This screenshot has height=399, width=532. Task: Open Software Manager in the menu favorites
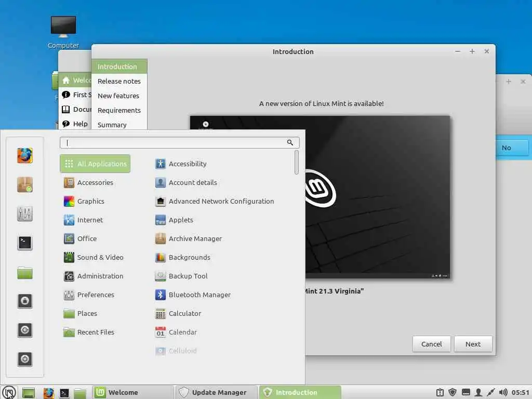pos(25,184)
